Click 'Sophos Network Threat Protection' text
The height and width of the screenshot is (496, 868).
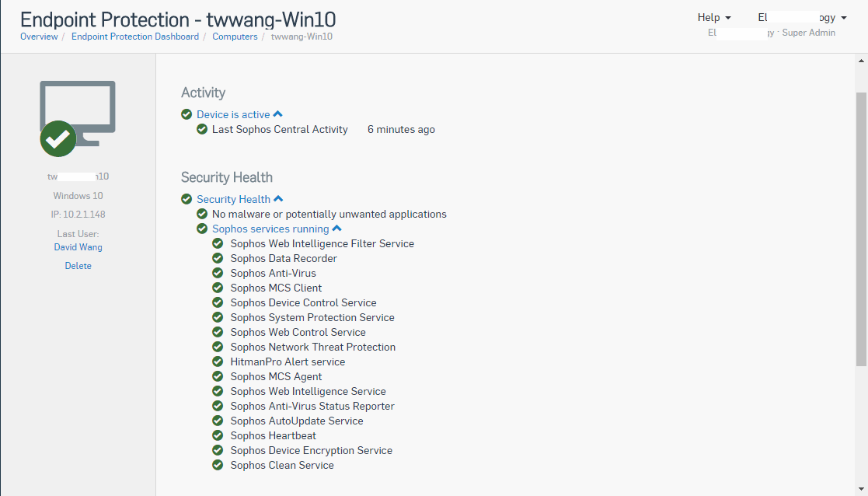[x=312, y=347]
